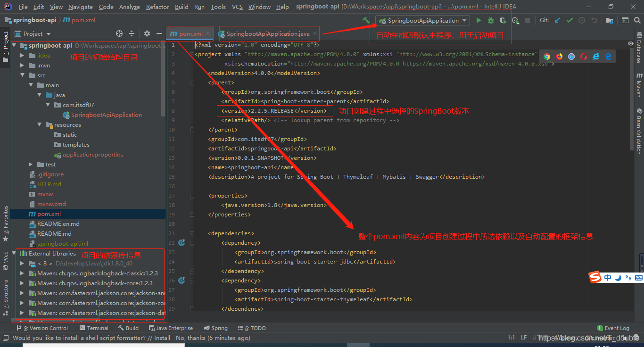Expand the .mvn folder
Screen dimensions: 644x347
click(x=22, y=65)
